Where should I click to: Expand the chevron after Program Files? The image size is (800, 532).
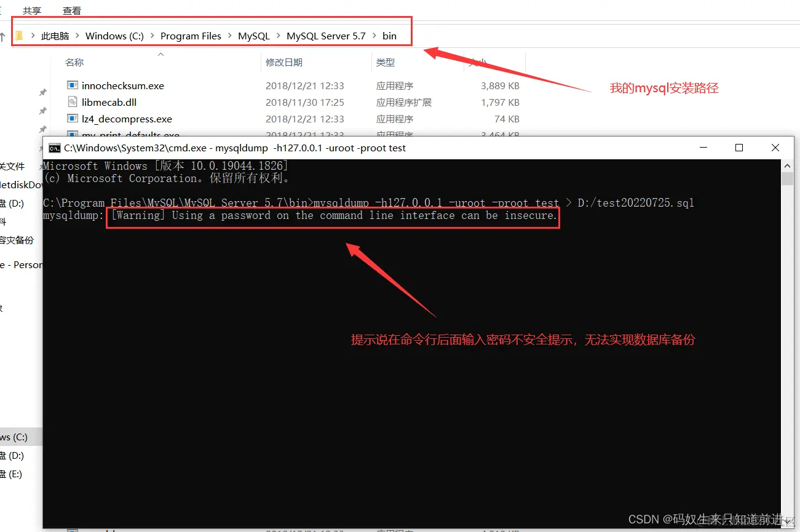pyautogui.click(x=229, y=36)
